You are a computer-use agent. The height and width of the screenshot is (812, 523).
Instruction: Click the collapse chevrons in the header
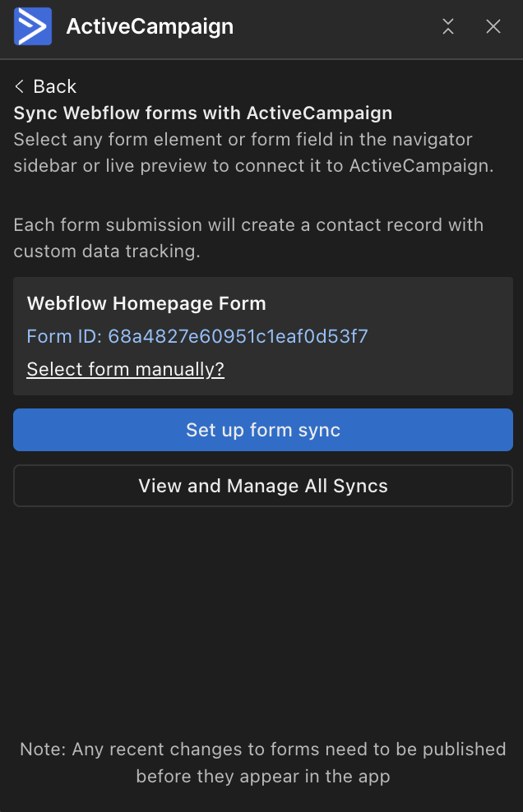pos(447,26)
